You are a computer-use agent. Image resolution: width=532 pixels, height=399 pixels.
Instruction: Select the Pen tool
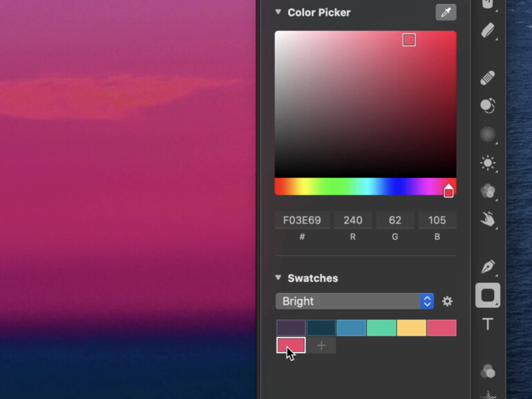pos(488,266)
